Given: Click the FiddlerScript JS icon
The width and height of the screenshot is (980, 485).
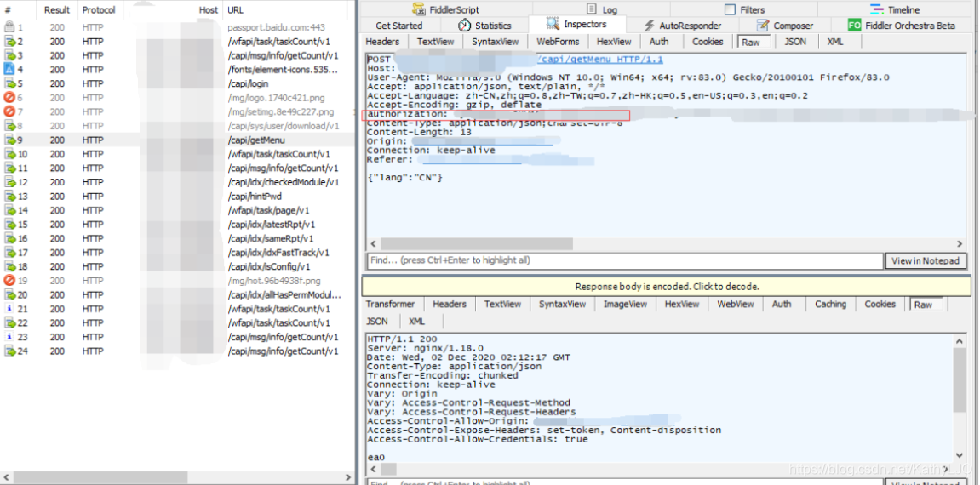Looking at the screenshot, I should [x=418, y=9].
